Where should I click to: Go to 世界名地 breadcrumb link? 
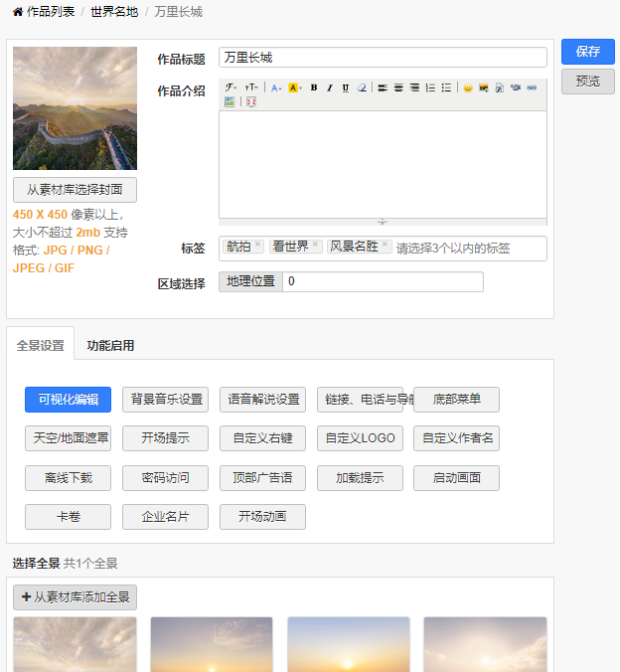(114, 12)
